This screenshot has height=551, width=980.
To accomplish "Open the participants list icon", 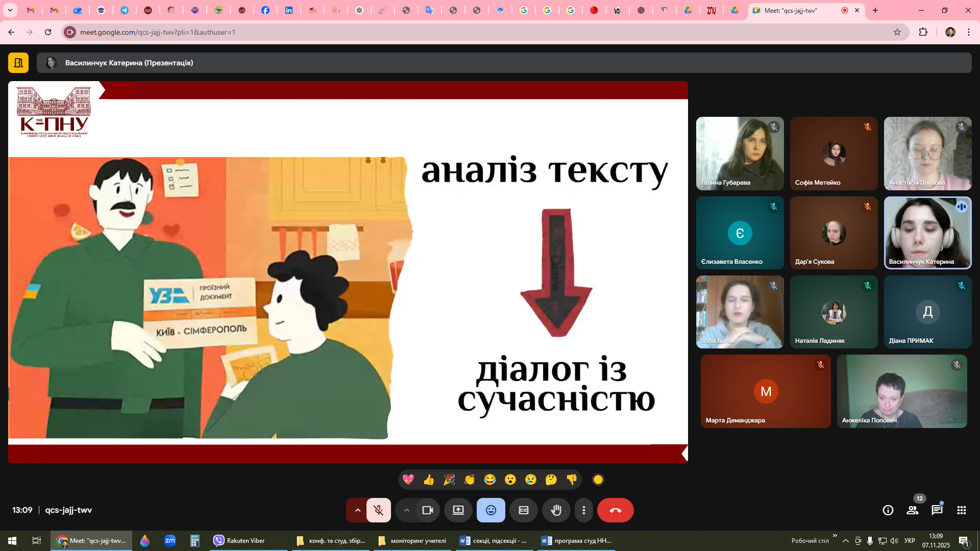I will point(912,510).
